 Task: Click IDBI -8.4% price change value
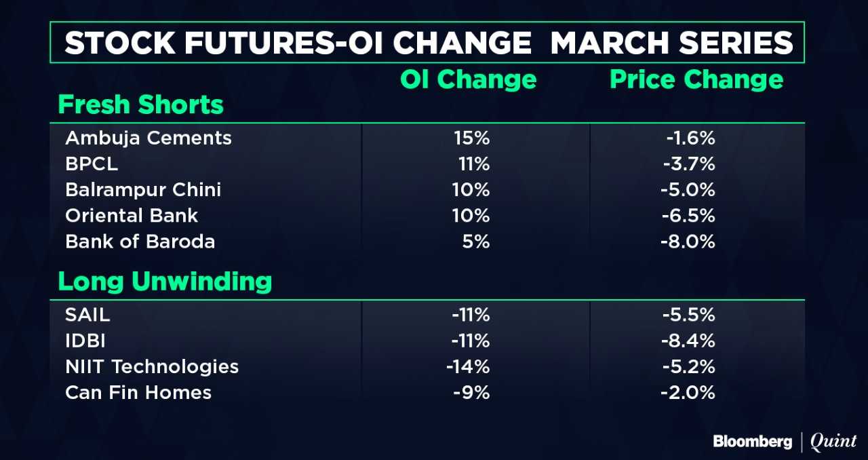[x=688, y=341]
